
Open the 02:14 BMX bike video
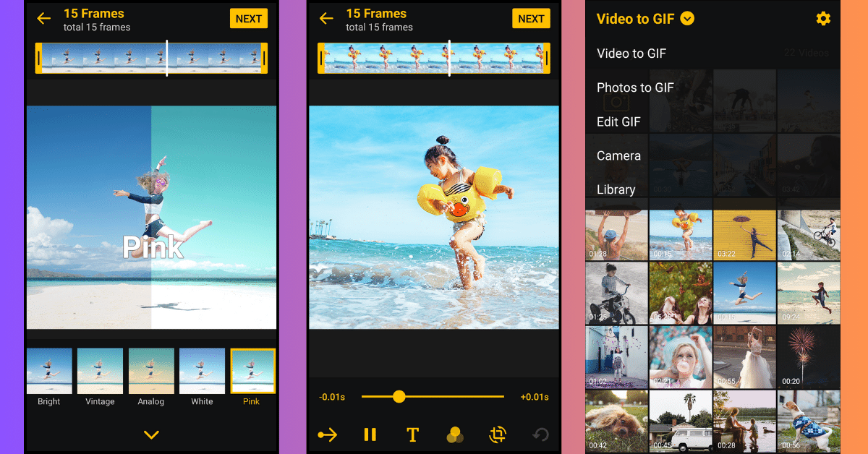pyautogui.click(x=809, y=235)
